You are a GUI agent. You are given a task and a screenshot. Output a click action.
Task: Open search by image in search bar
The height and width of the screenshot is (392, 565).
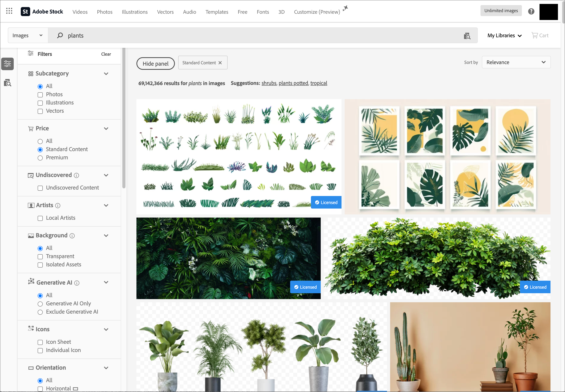[467, 35]
